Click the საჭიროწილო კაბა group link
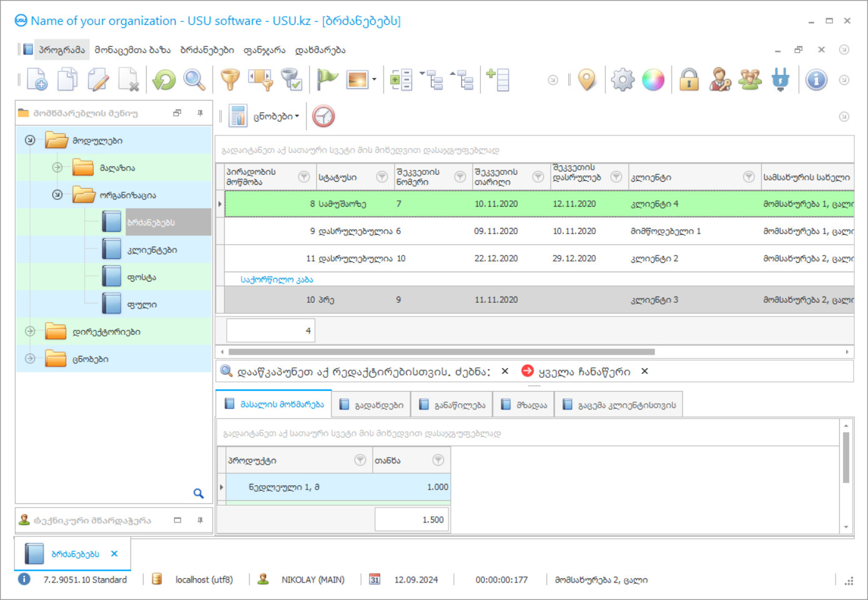This screenshot has height=600, width=868. [x=277, y=280]
